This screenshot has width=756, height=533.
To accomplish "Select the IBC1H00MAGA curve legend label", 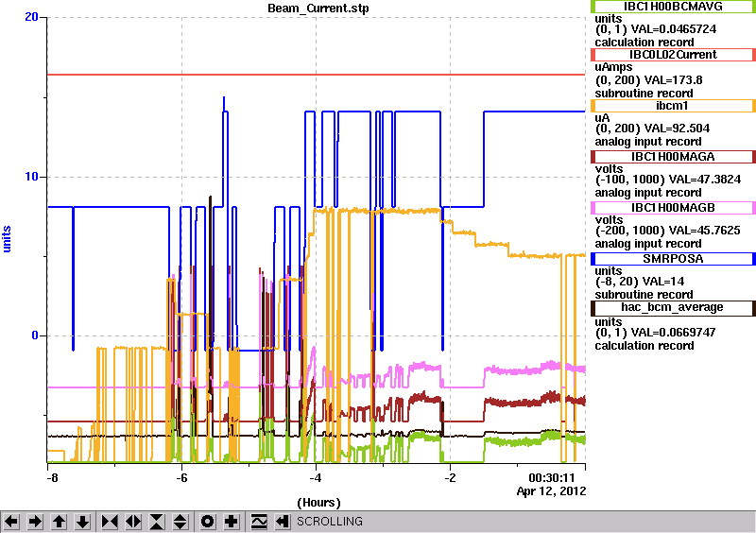I will pyautogui.click(x=673, y=157).
